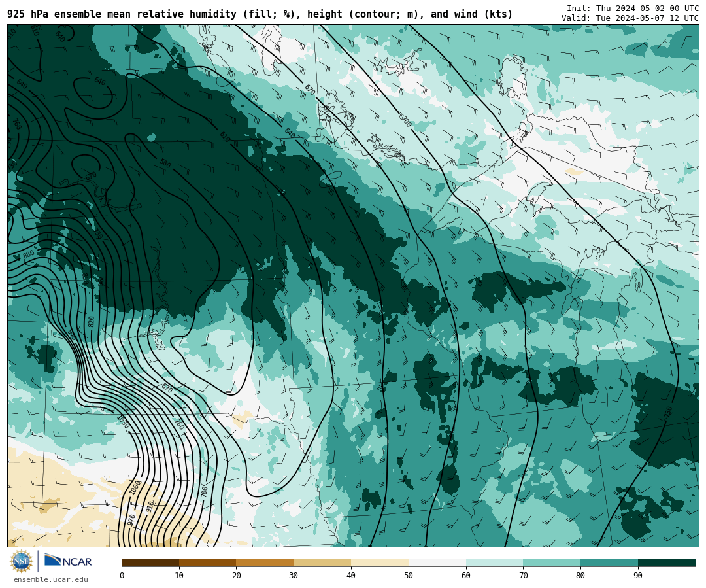
Task: Click the 580 height contour label
Action: pos(165,163)
